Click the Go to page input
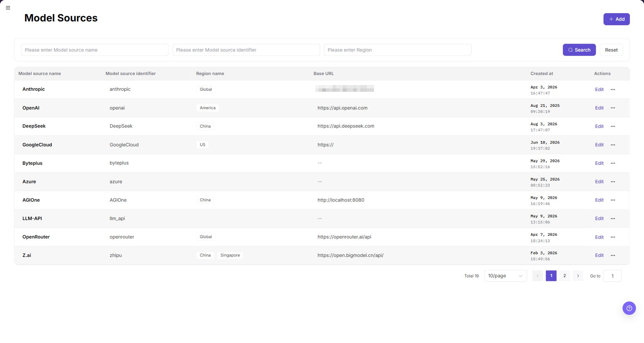This screenshot has height=343, width=644. tap(612, 276)
